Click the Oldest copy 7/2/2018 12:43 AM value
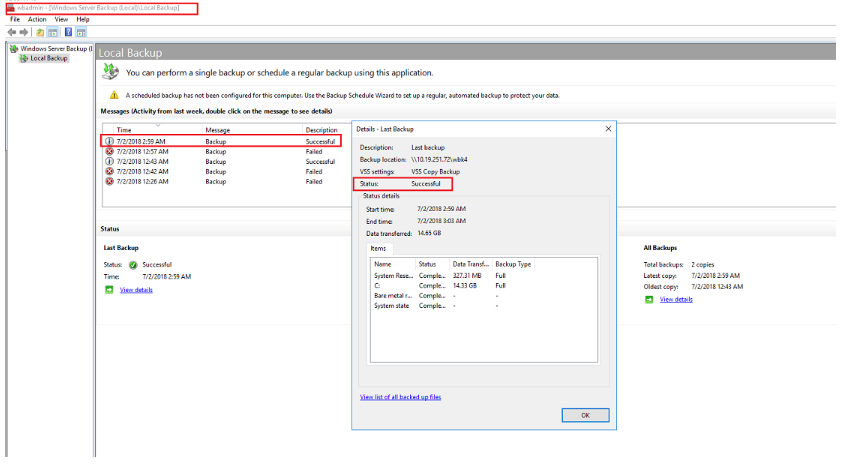This screenshot has height=469, width=846. click(717, 287)
